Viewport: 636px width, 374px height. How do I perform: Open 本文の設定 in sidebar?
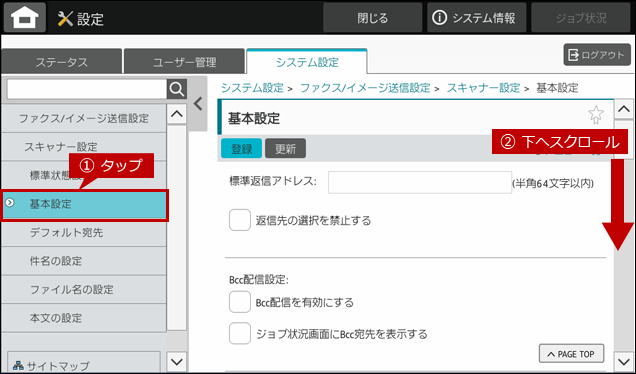pyautogui.click(x=84, y=318)
